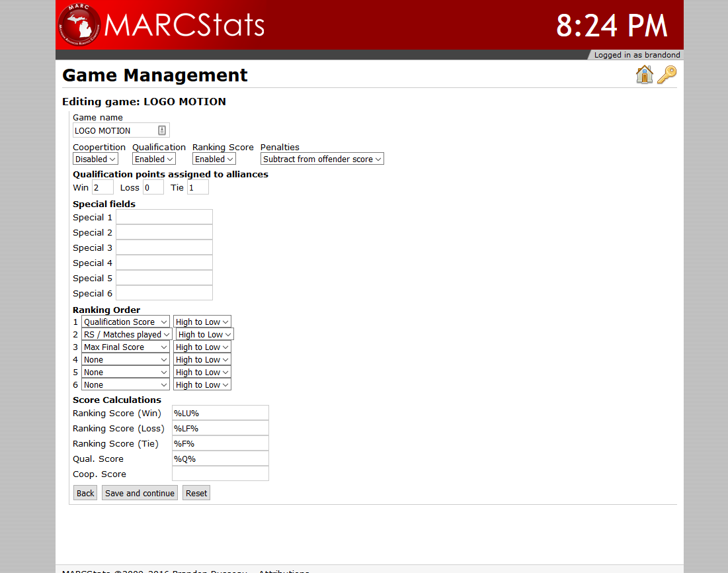Click 'Qualification points assigned to alliances' heading
Viewport: 728px width, 573px height.
[x=171, y=174]
